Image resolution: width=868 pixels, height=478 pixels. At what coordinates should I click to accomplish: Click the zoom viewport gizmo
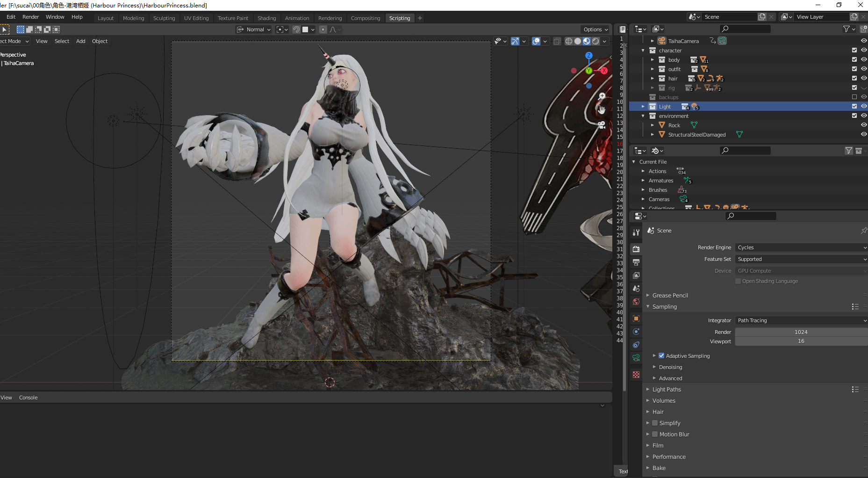point(602,96)
